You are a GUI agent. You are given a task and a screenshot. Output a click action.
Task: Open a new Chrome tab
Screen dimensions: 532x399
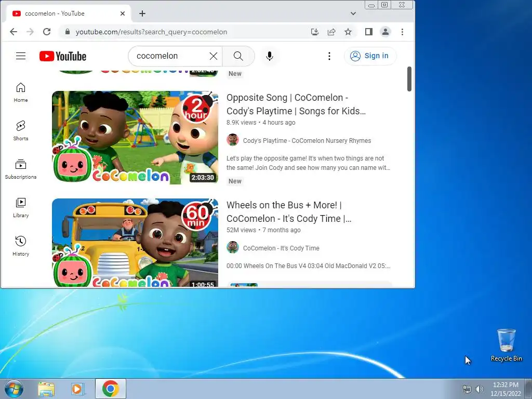coord(142,14)
